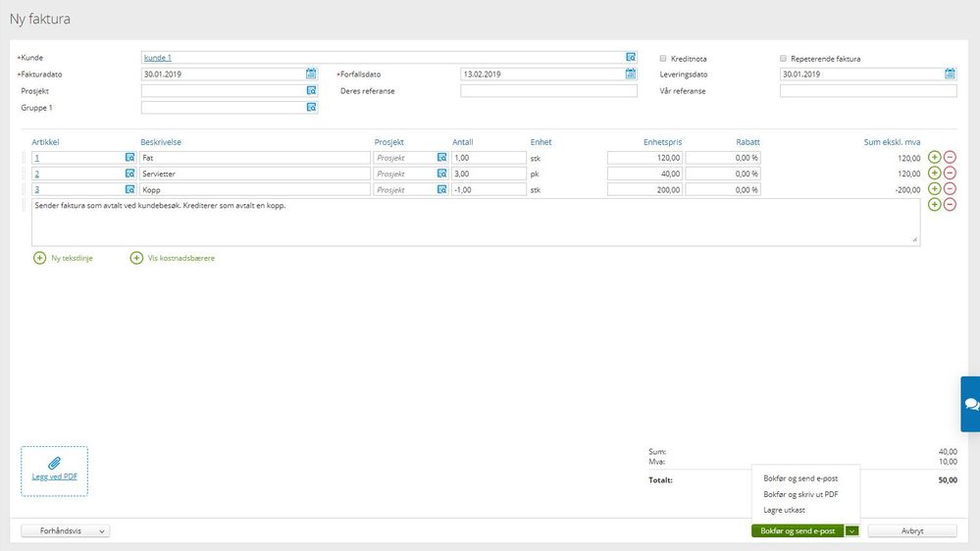Screen dimensions: 980x551
Task: Remove the Servietter invoice line
Action: pos(950,174)
